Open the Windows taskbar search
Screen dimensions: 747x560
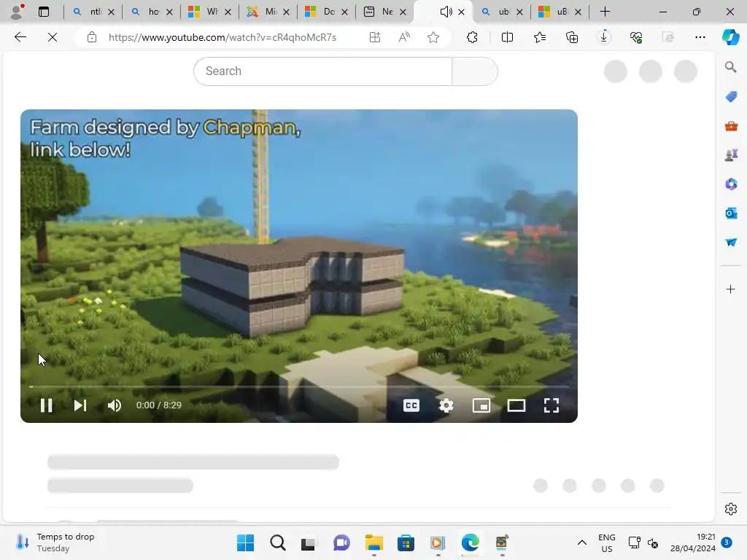[x=277, y=542]
